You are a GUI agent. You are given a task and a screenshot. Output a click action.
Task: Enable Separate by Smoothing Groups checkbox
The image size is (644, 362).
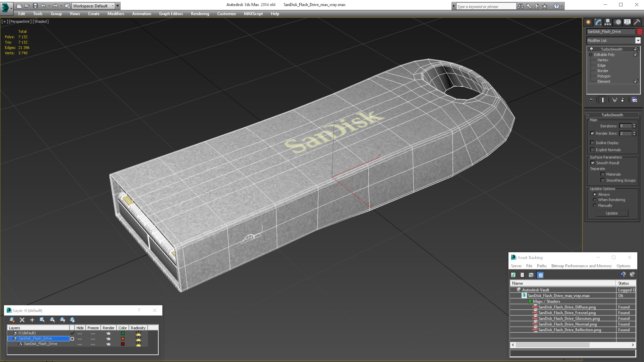pyautogui.click(x=602, y=180)
